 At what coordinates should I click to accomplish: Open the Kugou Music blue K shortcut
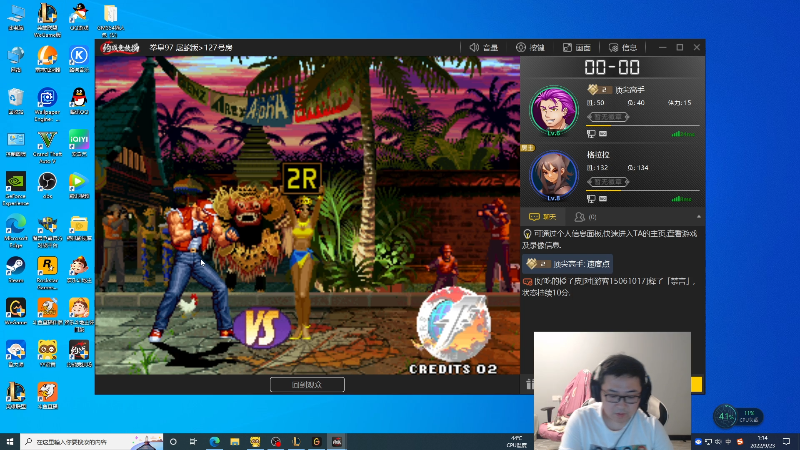click(79, 59)
